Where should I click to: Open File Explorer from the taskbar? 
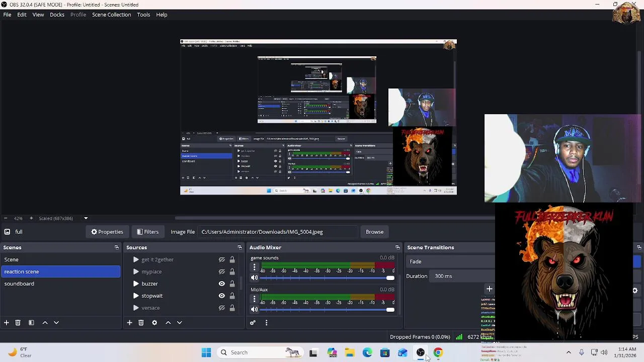[350, 352]
